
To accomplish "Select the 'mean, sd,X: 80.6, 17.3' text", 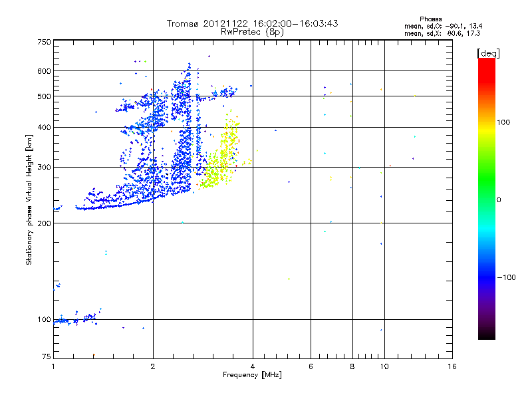I will tap(442, 33).
